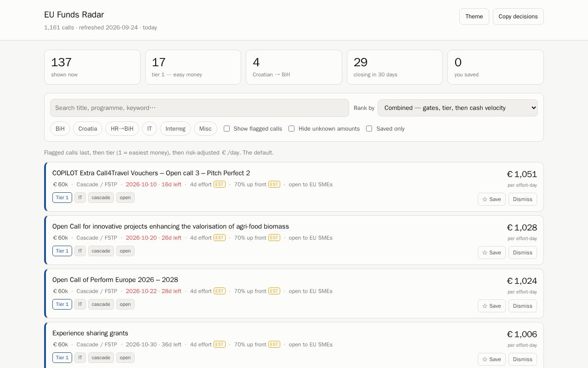Save the agri-food biomass open call
Screen dimensions: 588x368
tap(492, 253)
